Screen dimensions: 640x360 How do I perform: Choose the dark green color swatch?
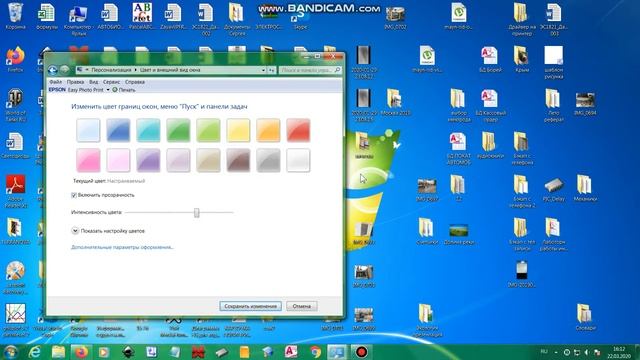[x=178, y=130]
